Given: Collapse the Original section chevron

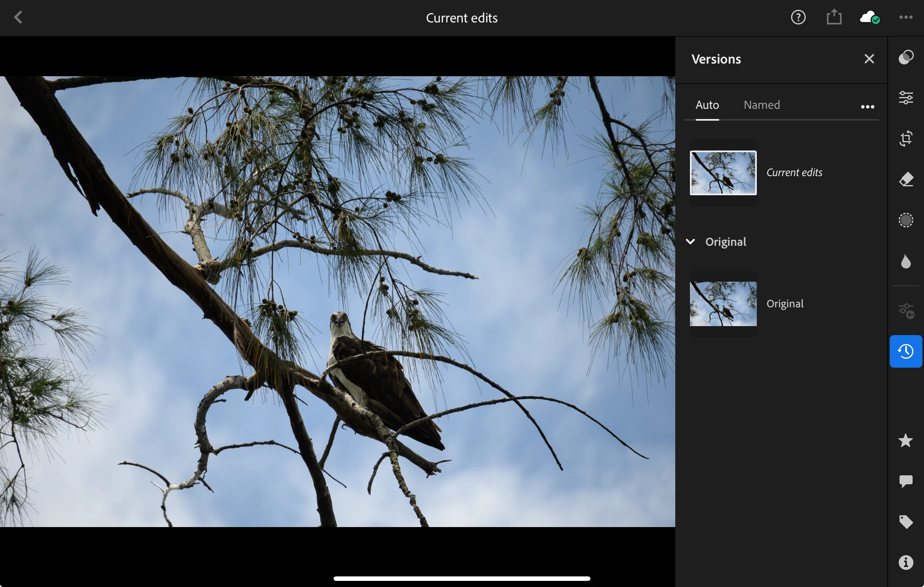Looking at the screenshot, I should click(x=690, y=242).
